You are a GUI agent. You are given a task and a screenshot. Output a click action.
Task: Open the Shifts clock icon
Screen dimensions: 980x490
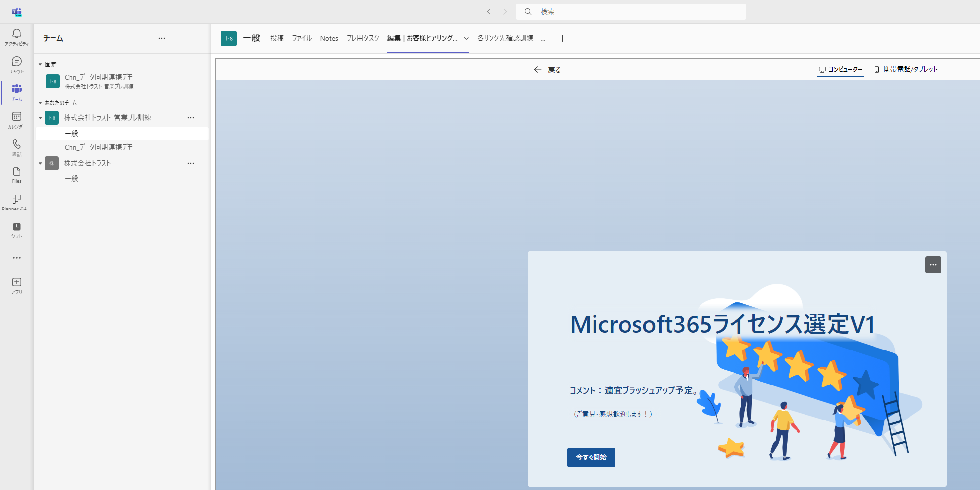(17, 227)
